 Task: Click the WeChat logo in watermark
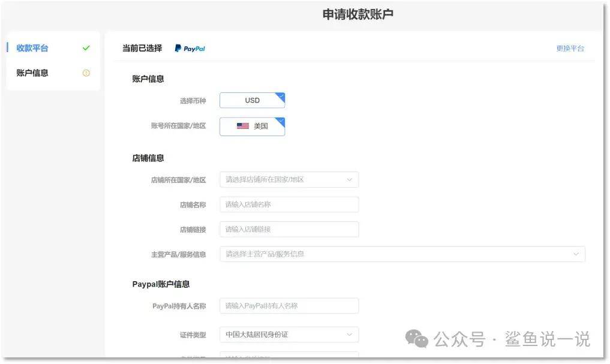coord(417,339)
